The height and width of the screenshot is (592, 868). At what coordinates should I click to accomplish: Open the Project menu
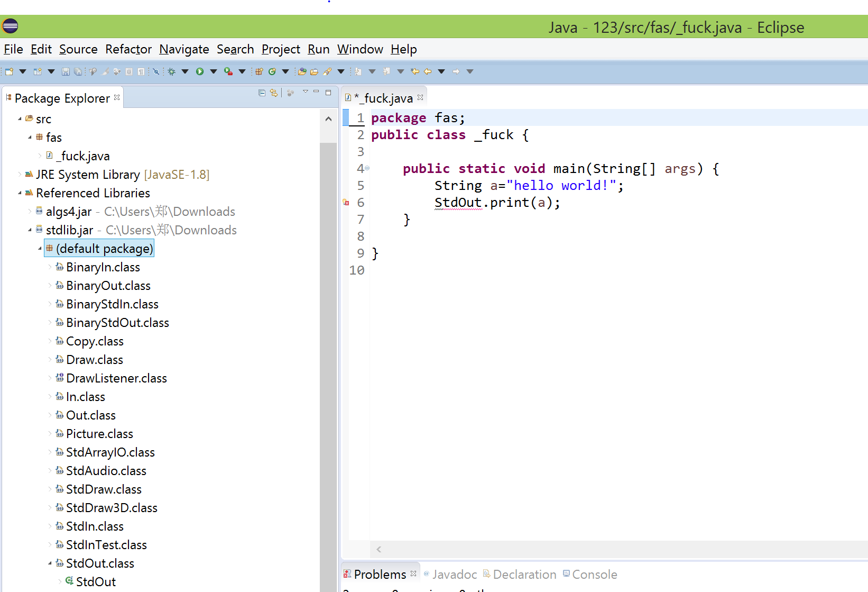click(x=281, y=49)
